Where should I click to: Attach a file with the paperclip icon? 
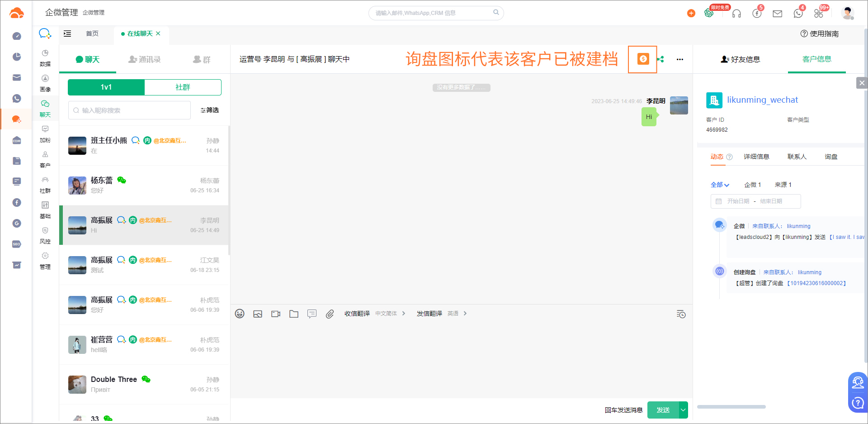330,314
